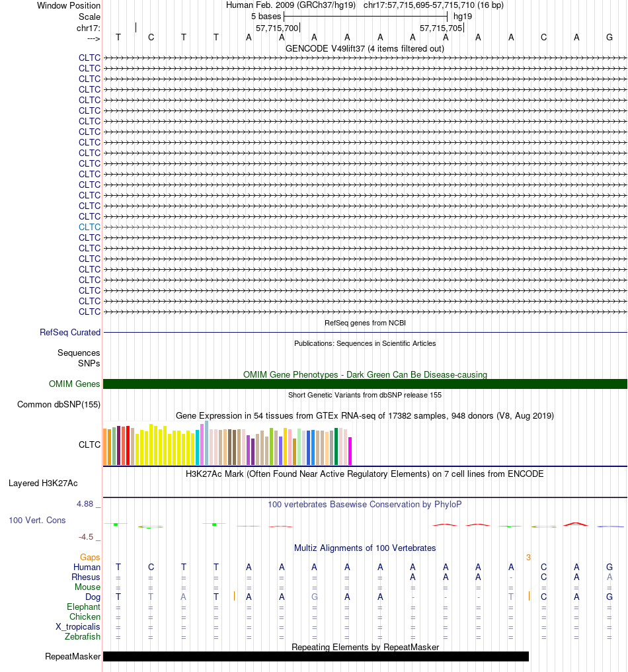
Task: Open the GENCODE V49lift37 track title
Action: [x=364, y=48]
